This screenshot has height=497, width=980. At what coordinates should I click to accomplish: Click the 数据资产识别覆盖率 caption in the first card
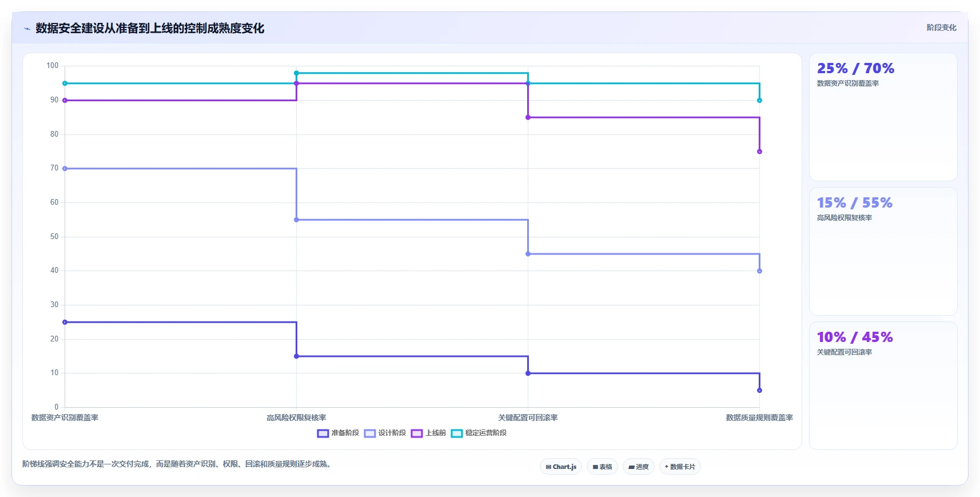pos(848,84)
